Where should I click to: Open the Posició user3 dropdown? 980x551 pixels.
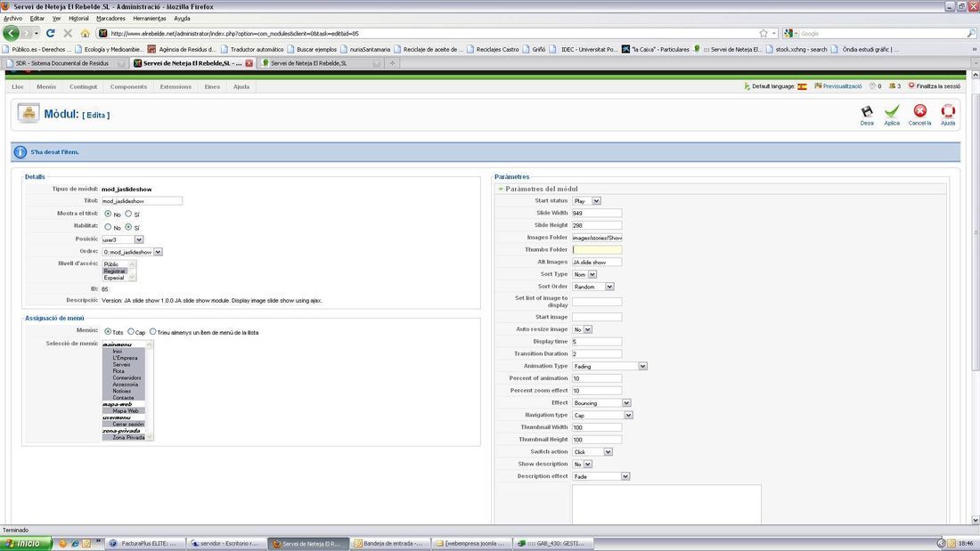point(123,239)
